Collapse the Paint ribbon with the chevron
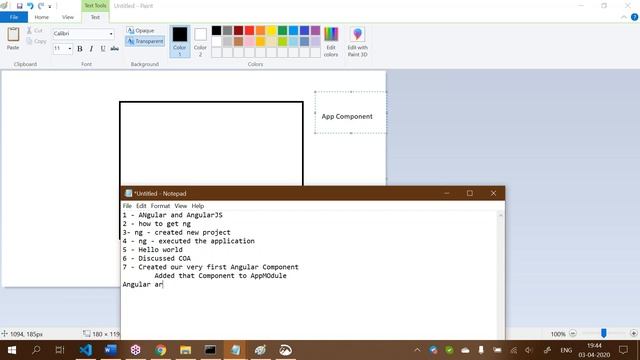 point(624,17)
